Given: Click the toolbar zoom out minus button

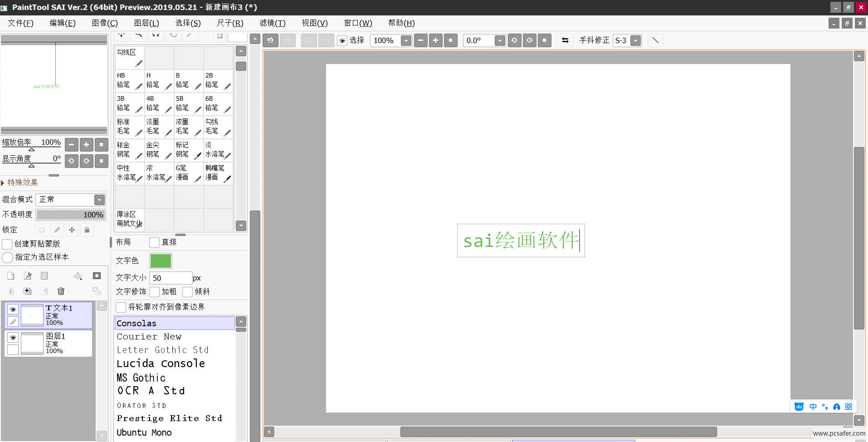Looking at the screenshot, I should (x=420, y=40).
